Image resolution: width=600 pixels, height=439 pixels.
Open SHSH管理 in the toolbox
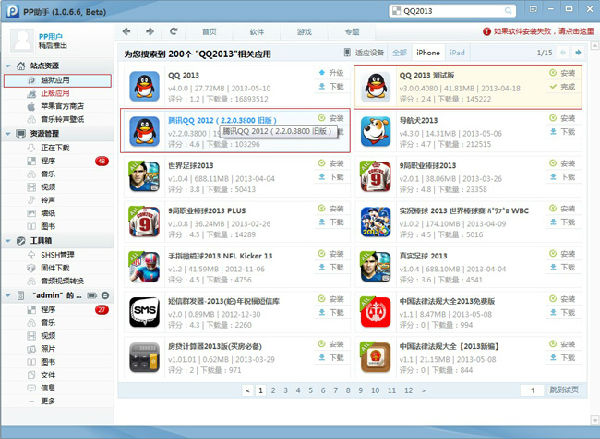(58, 255)
